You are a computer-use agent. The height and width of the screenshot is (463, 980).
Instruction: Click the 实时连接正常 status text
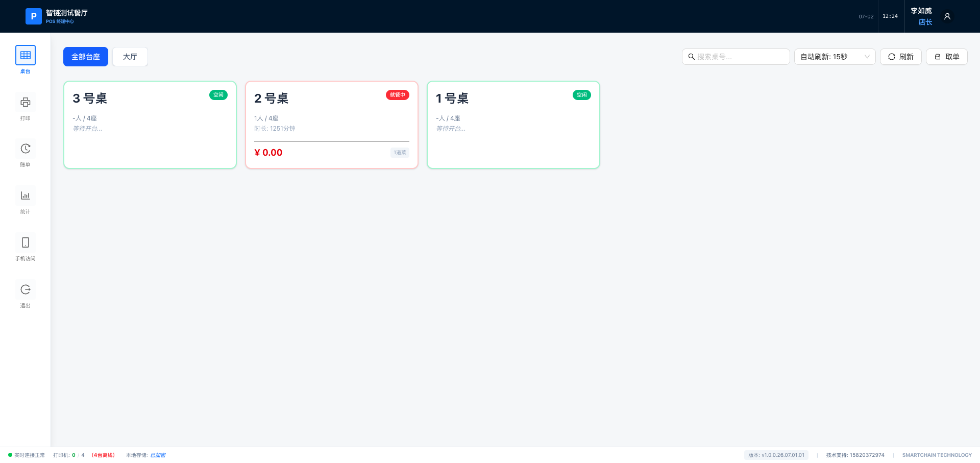tap(30, 455)
